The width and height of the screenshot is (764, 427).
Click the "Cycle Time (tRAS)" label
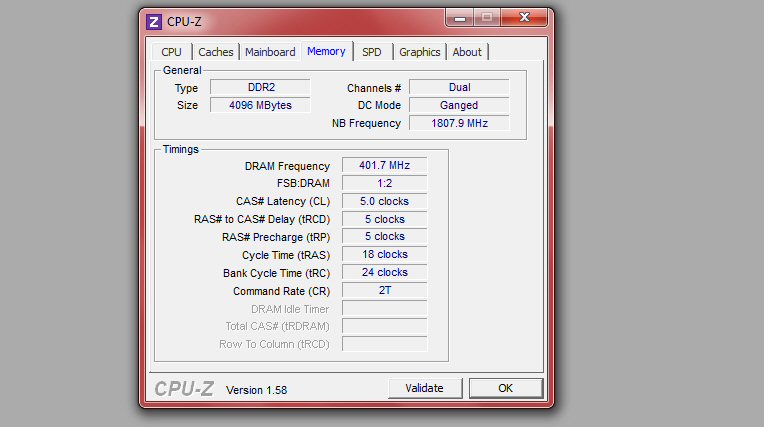pos(286,255)
